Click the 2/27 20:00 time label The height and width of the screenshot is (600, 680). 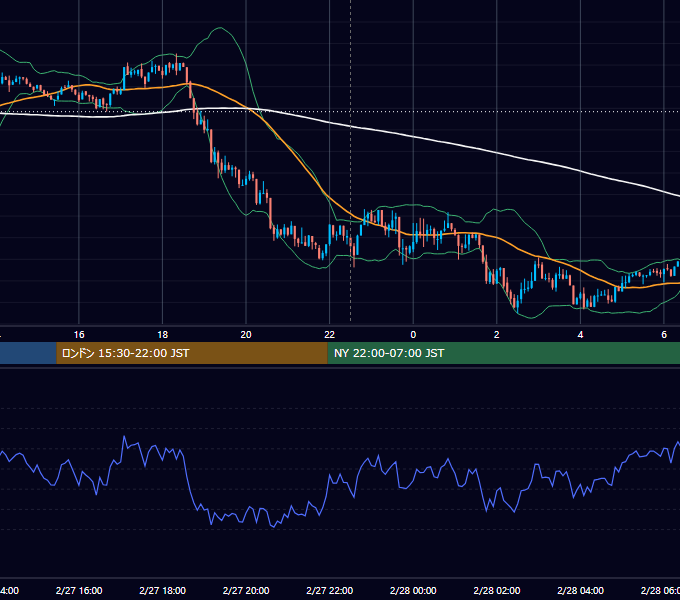[246, 590]
